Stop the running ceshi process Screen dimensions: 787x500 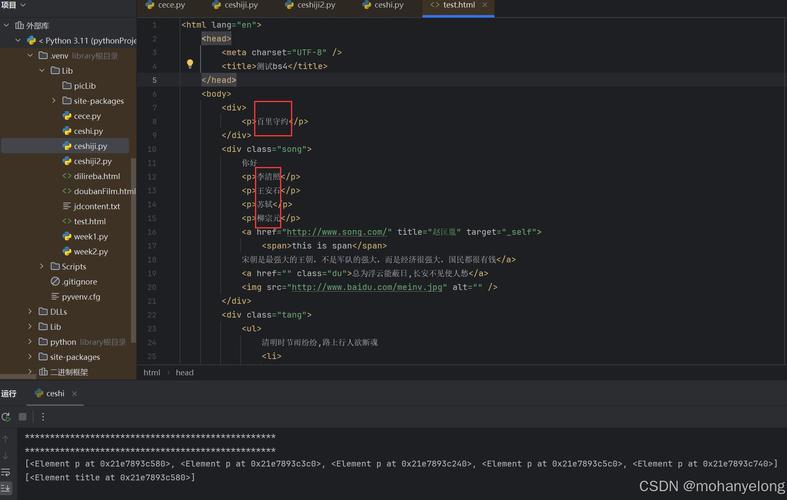[x=23, y=417]
